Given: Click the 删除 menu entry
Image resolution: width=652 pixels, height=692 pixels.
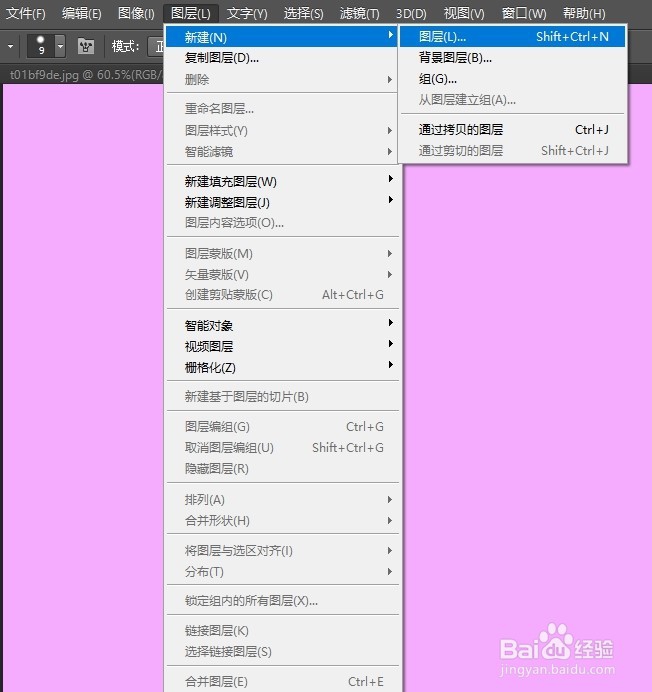Looking at the screenshot, I should pyautogui.click(x=281, y=80).
